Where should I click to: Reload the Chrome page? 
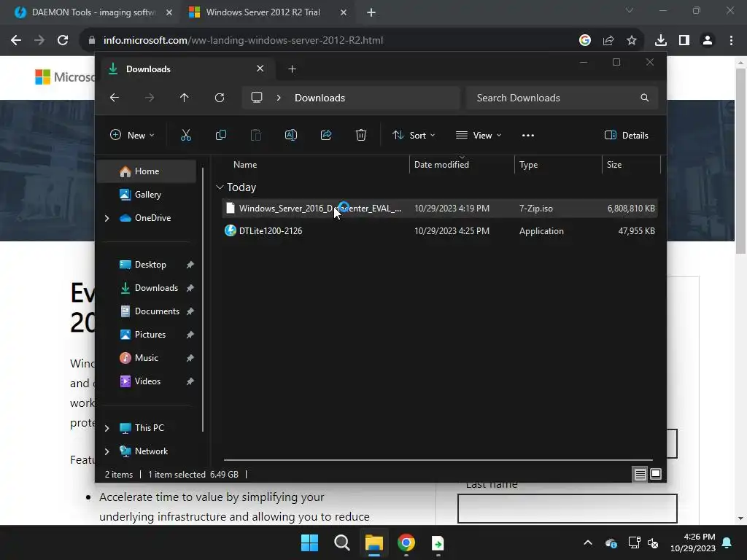(x=63, y=41)
